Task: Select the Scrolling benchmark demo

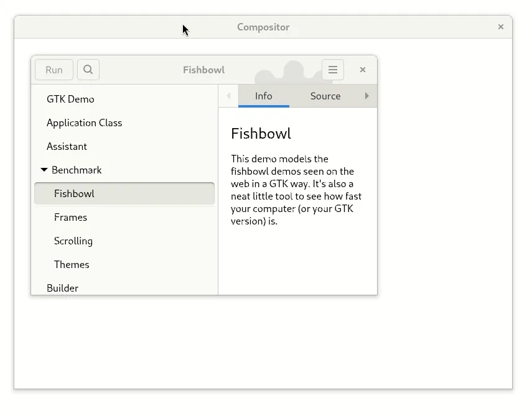Action: (x=73, y=241)
